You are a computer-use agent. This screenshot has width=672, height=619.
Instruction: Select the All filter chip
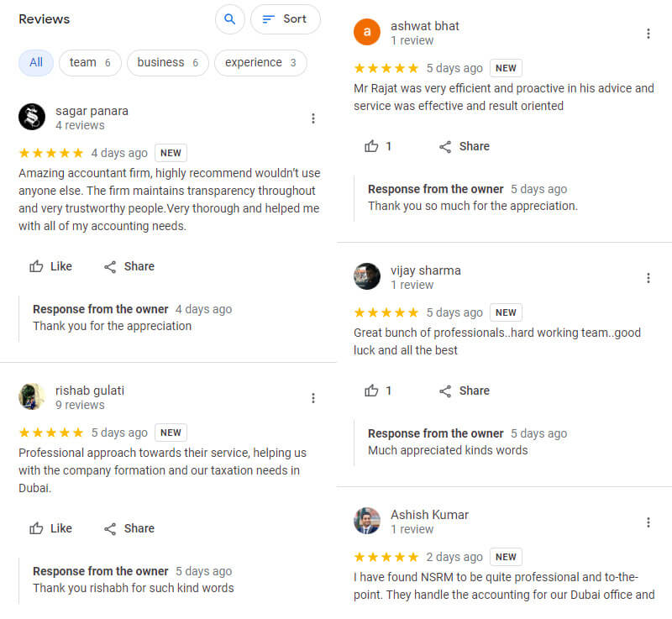point(36,62)
